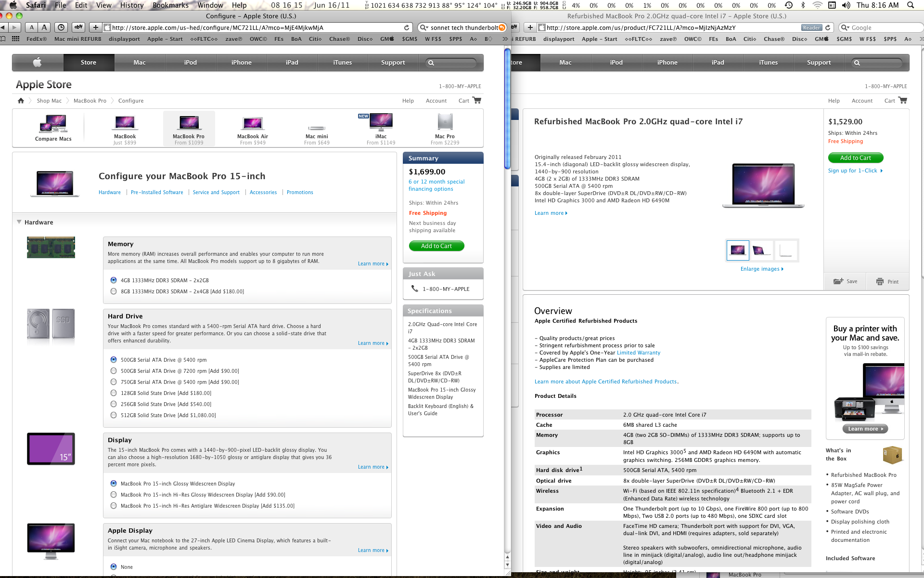The image size is (924, 578).
Task: Click the Print icon in right window
Action: 880,281
